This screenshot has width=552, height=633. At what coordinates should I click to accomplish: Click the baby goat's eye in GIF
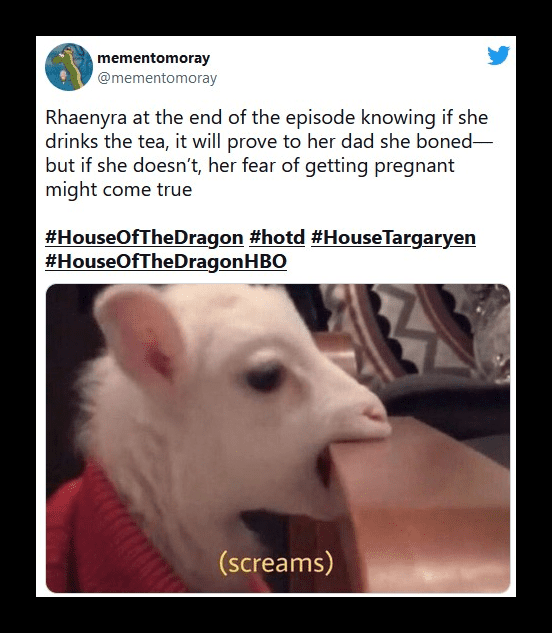coord(264,377)
